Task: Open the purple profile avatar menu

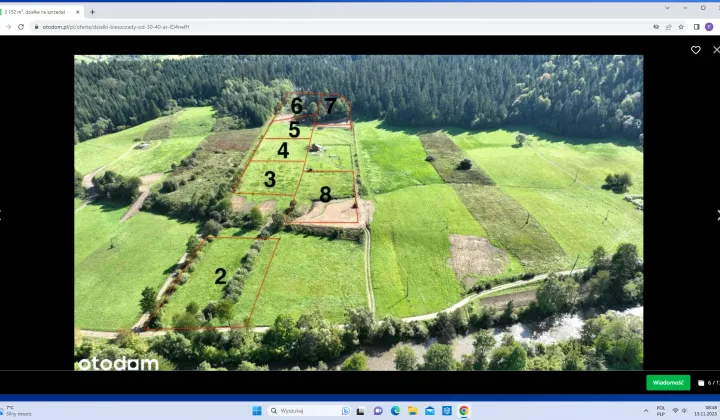Action: (x=709, y=27)
